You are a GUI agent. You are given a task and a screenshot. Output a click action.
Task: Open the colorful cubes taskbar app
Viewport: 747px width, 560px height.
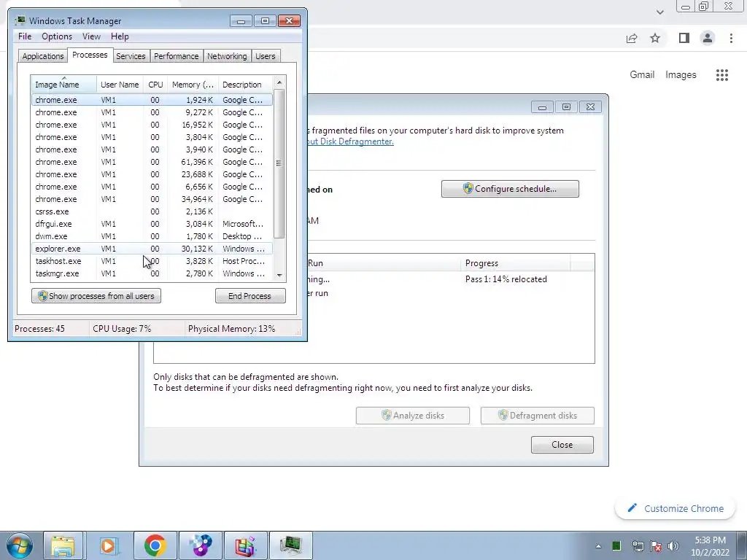click(x=246, y=545)
